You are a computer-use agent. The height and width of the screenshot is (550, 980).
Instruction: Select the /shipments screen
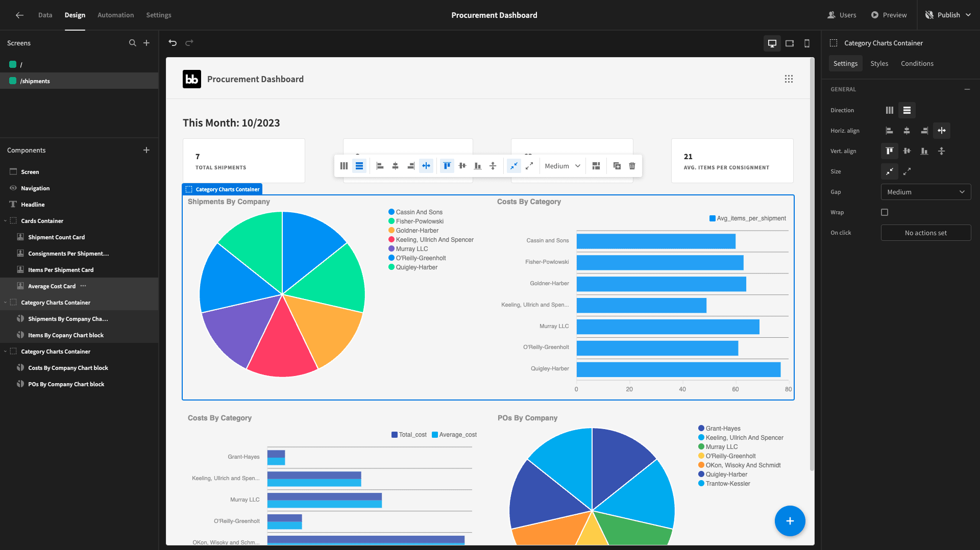[x=79, y=81]
